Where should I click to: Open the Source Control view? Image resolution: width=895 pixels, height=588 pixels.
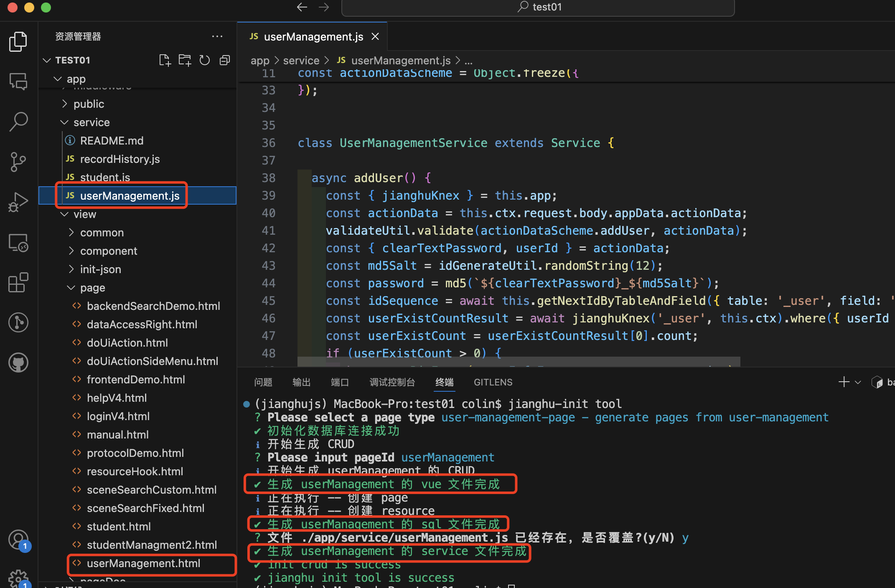(18, 162)
